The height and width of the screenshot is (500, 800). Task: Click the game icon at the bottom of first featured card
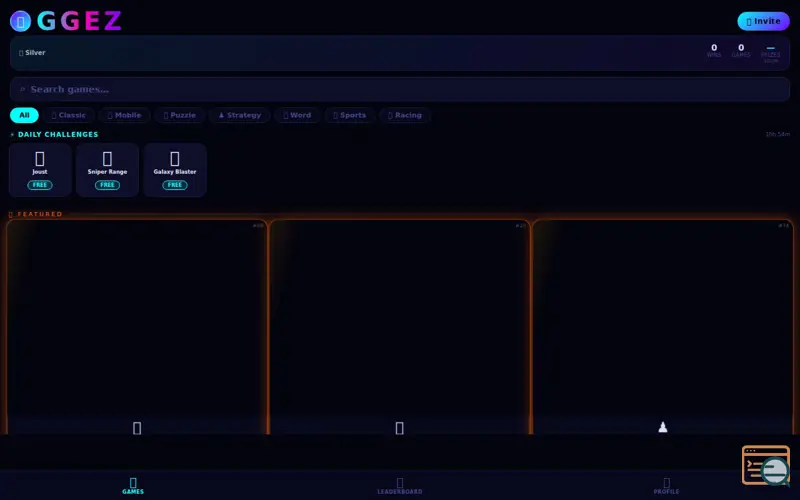pyautogui.click(x=137, y=428)
